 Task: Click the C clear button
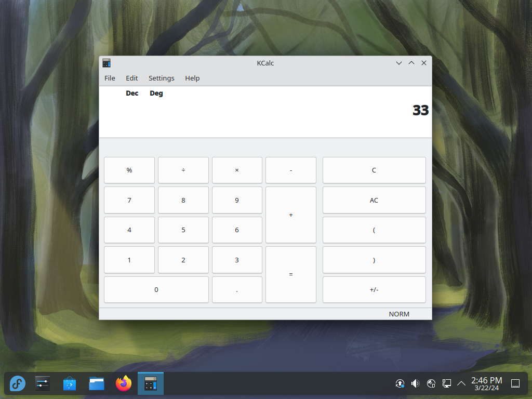point(374,170)
